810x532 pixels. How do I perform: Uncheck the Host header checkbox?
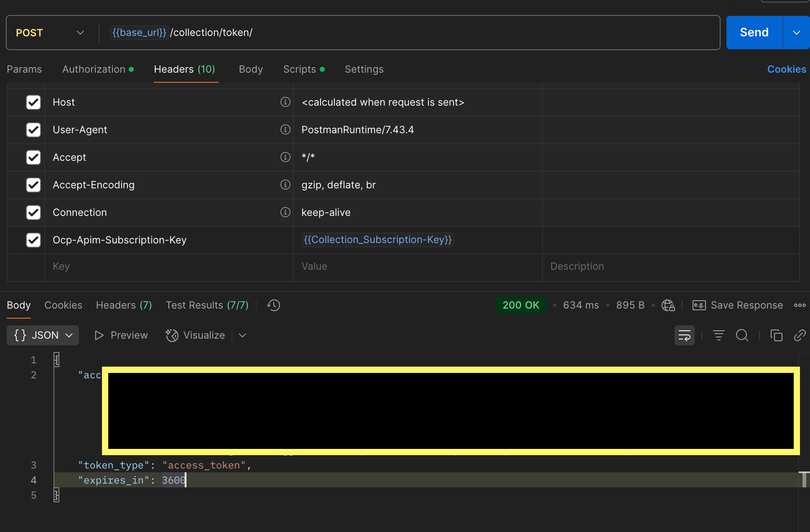coord(33,102)
